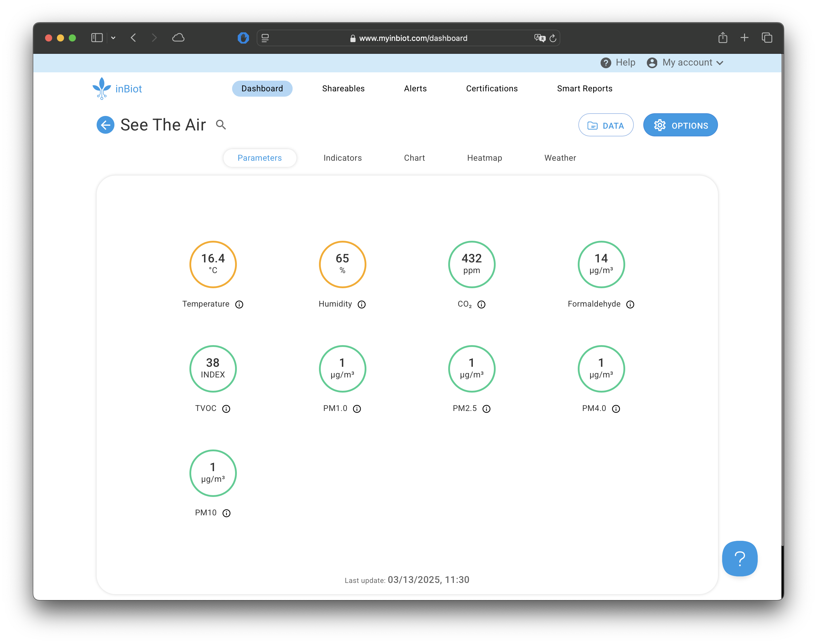Open the Formaldehyde info icon
The image size is (817, 644).
point(630,304)
